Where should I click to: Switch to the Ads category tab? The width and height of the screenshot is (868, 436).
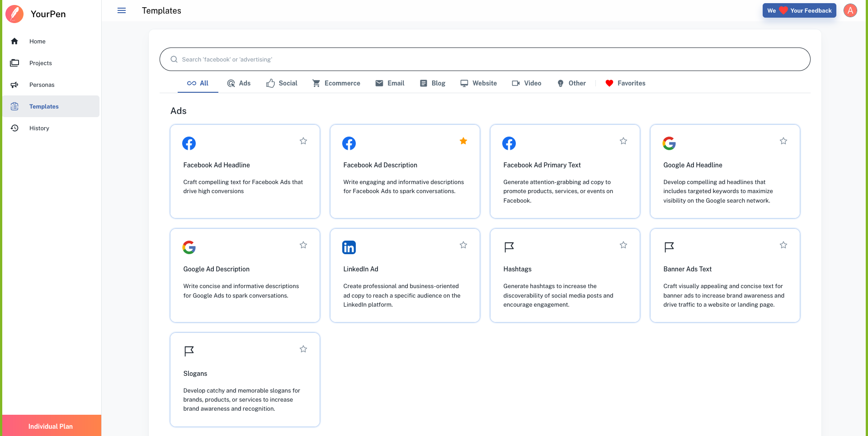(x=239, y=83)
